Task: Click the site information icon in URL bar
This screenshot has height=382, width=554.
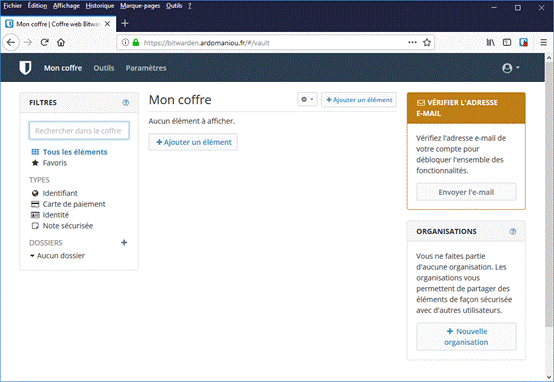Action: click(x=125, y=42)
